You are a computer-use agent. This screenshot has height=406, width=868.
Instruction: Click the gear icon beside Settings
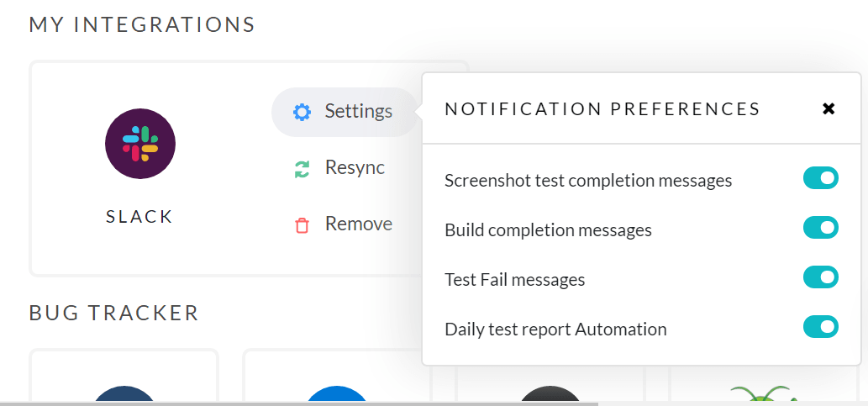(x=302, y=112)
